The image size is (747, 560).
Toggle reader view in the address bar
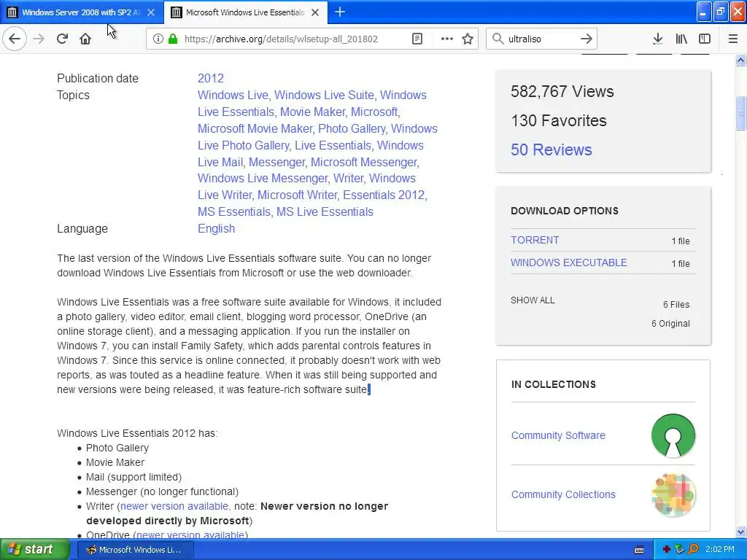(x=417, y=39)
